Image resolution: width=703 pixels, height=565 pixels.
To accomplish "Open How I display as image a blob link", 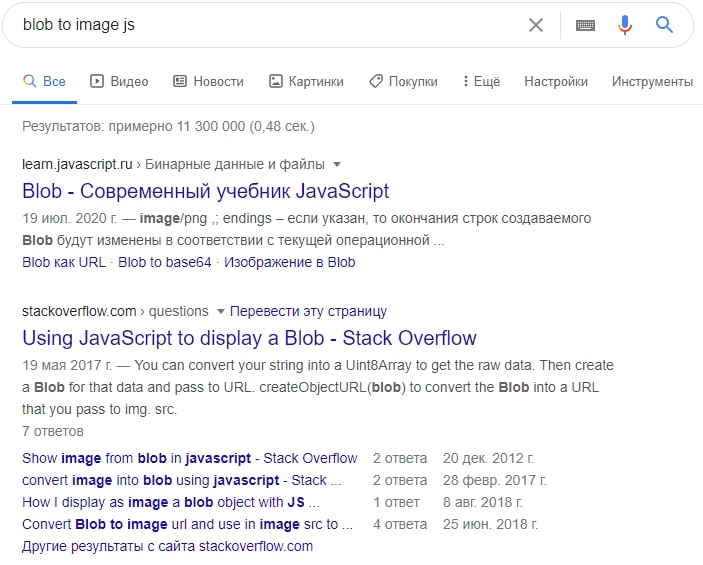I will [171, 502].
